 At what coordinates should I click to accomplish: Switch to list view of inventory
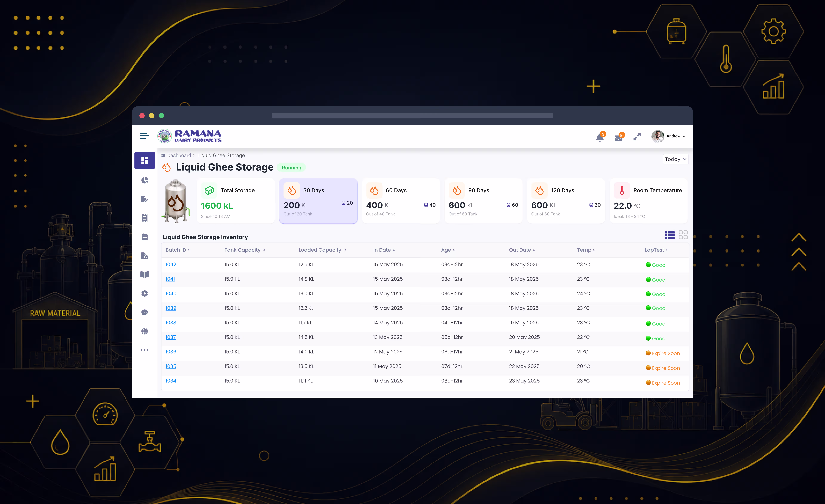pyautogui.click(x=670, y=235)
